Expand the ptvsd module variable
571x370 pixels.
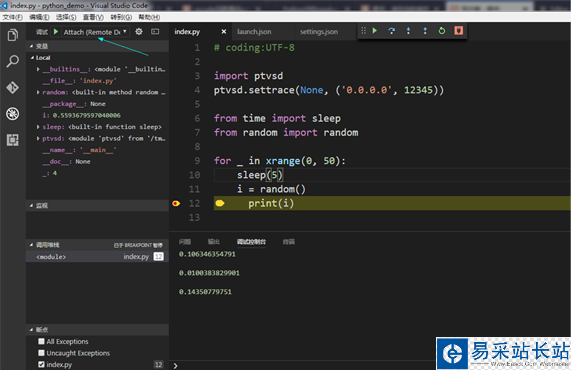click(x=38, y=138)
